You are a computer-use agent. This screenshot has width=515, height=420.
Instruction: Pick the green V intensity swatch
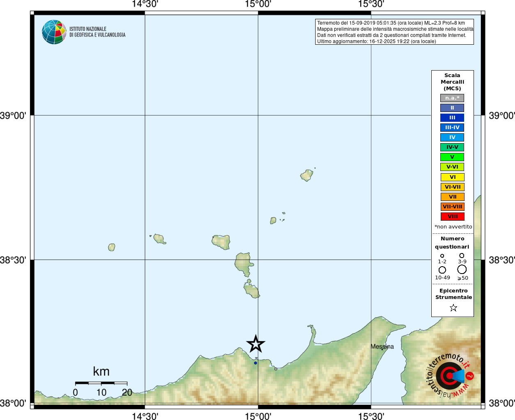click(x=452, y=157)
